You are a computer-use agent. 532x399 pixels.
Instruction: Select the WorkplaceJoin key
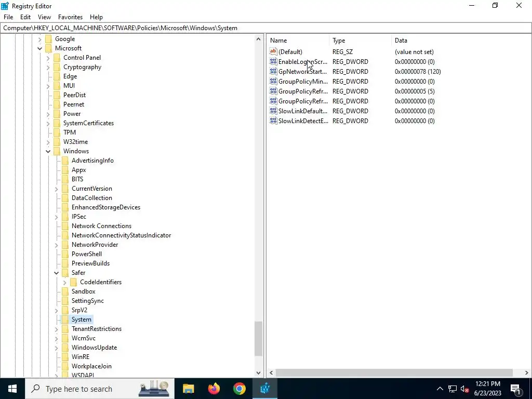[91, 366]
